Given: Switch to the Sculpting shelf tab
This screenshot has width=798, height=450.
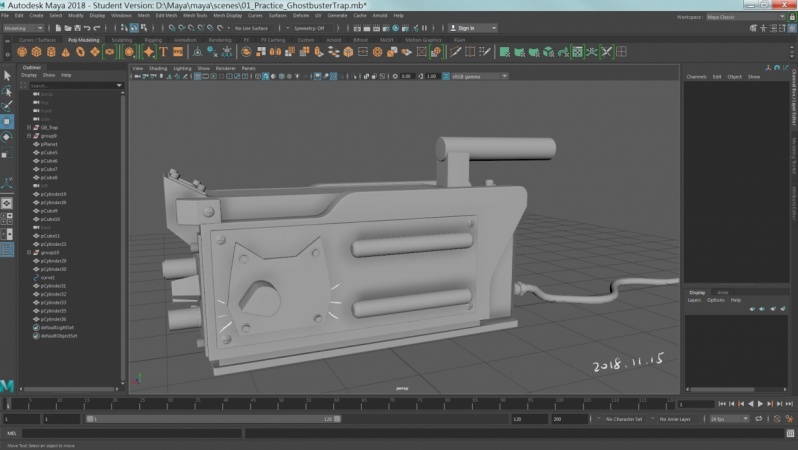Looking at the screenshot, I should tap(122, 40).
